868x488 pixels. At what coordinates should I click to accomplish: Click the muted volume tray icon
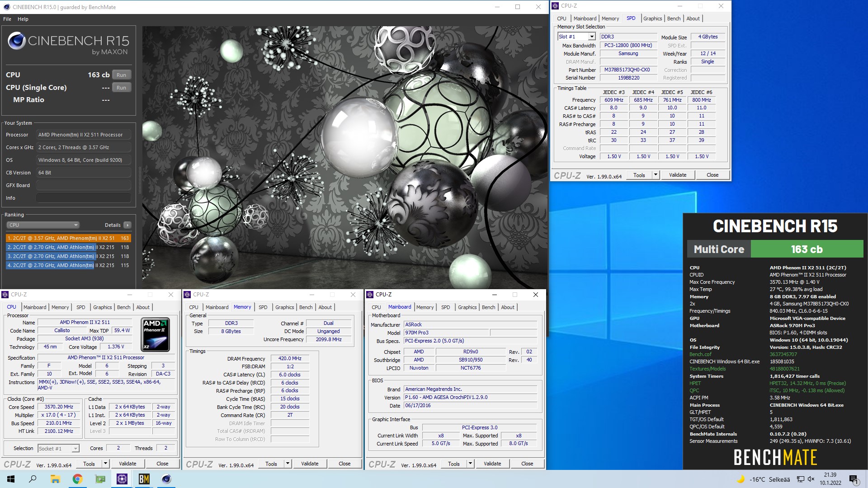point(811,479)
